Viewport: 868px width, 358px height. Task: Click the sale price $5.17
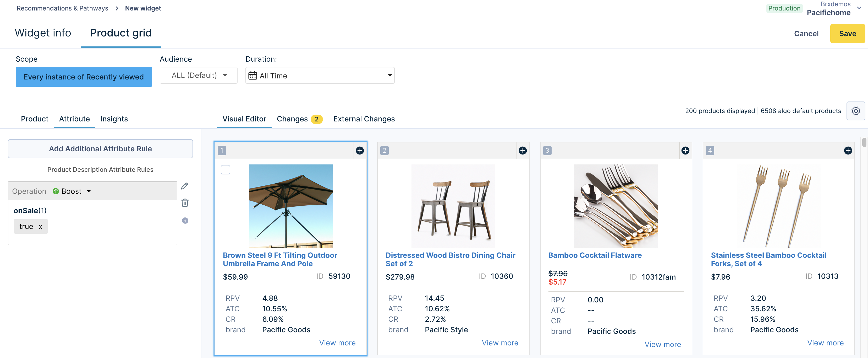click(557, 282)
